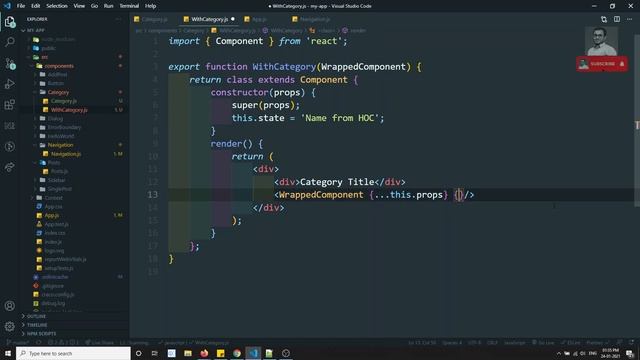Image resolution: width=640 pixels, height=360 pixels.
Task: Click the VS Code logo in title bar
Action: pos(7,6)
